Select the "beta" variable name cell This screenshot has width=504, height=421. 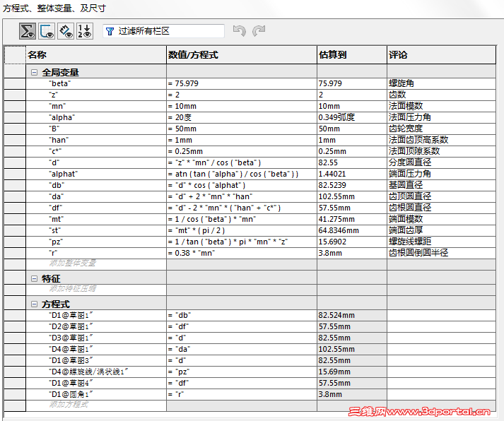96,84
